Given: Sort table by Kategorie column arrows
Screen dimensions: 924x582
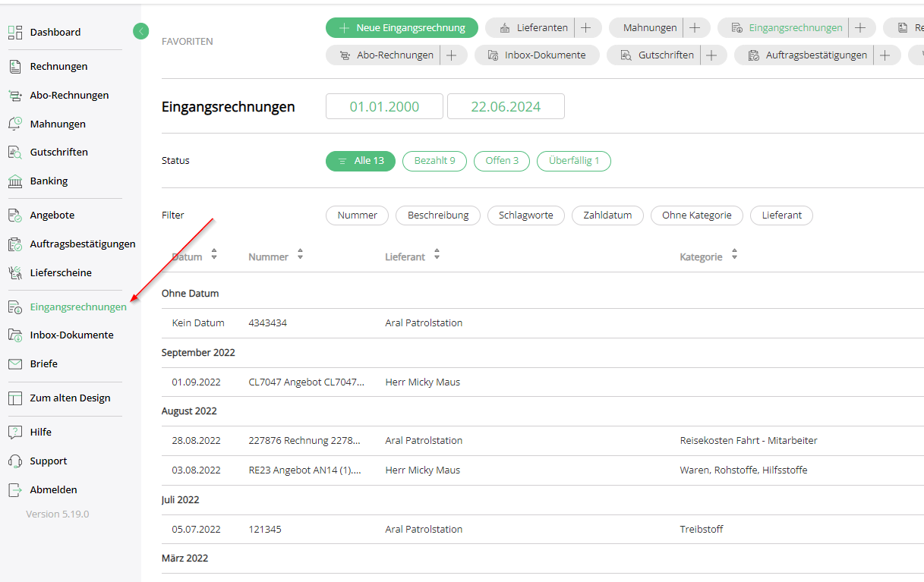Looking at the screenshot, I should tap(734, 255).
